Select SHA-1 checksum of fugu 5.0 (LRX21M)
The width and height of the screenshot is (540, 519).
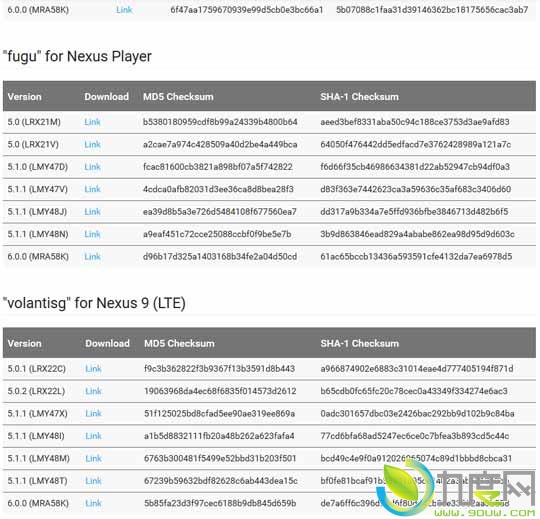415,122
